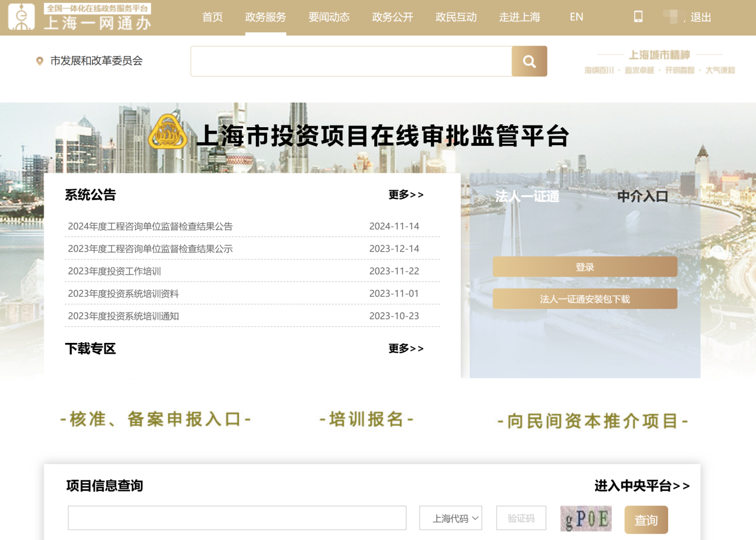Click 进入中央平台>> link

[642, 486]
